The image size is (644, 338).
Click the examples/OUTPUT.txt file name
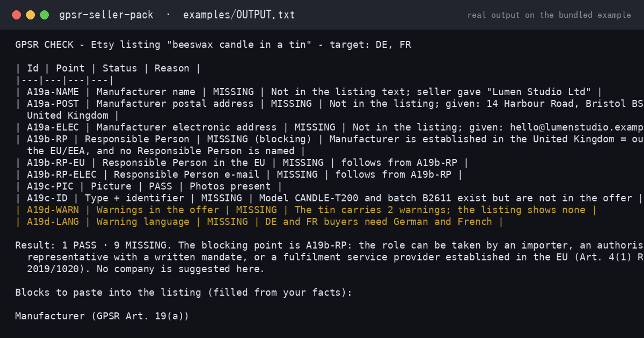239,15
